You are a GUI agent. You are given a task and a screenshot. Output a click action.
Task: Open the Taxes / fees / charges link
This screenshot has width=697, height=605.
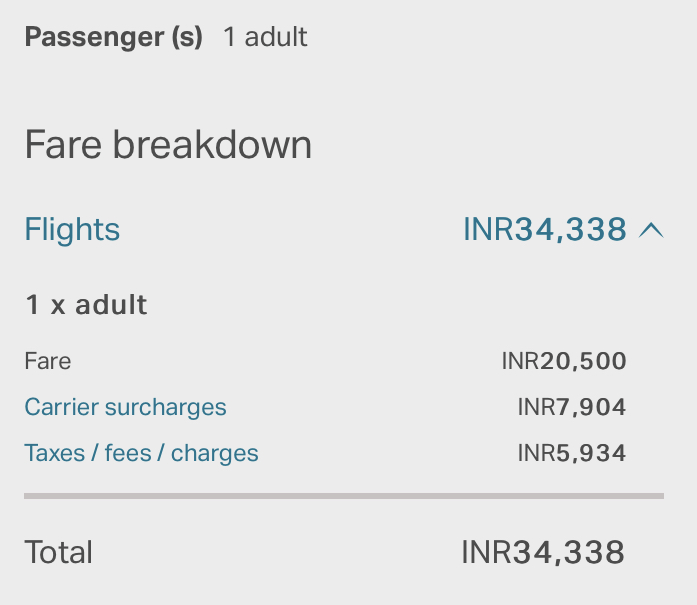click(141, 453)
